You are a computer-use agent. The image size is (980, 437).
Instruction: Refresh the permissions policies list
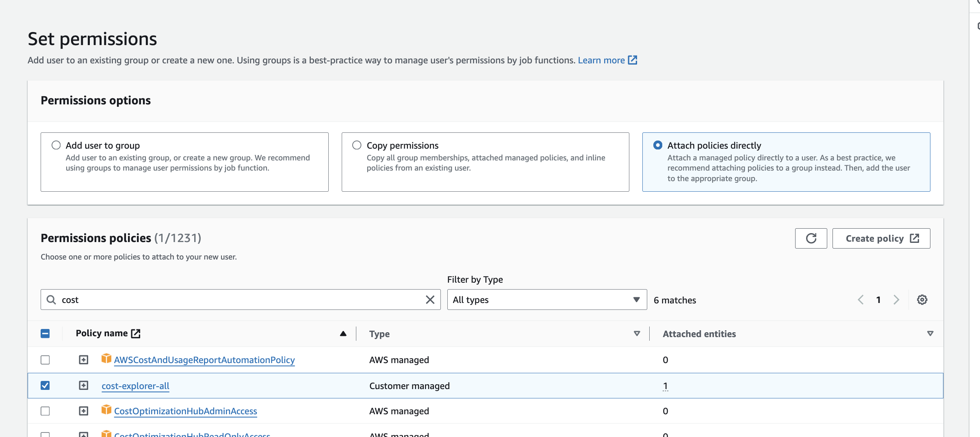[x=811, y=238]
